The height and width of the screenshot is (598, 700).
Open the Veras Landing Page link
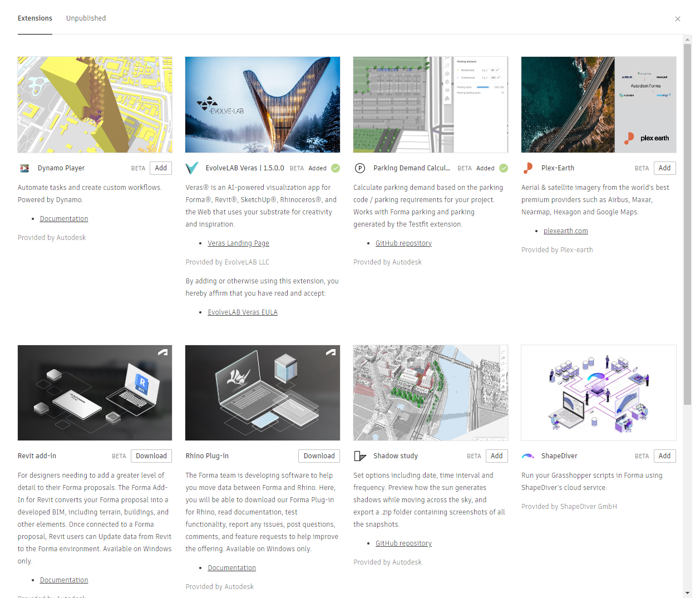(239, 243)
